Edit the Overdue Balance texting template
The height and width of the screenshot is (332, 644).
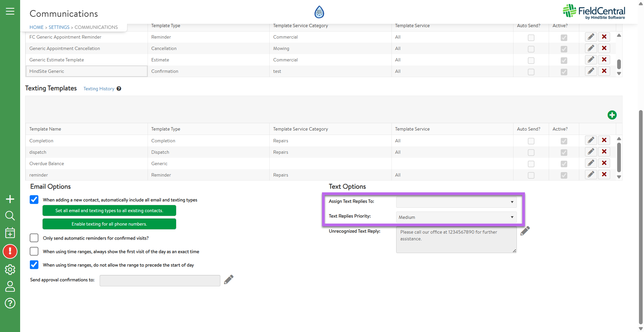point(591,163)
